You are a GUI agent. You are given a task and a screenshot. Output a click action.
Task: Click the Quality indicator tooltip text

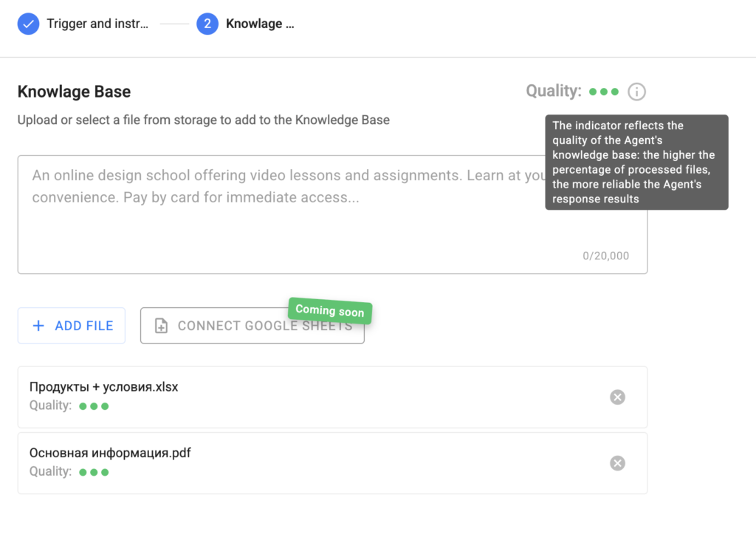636,162
